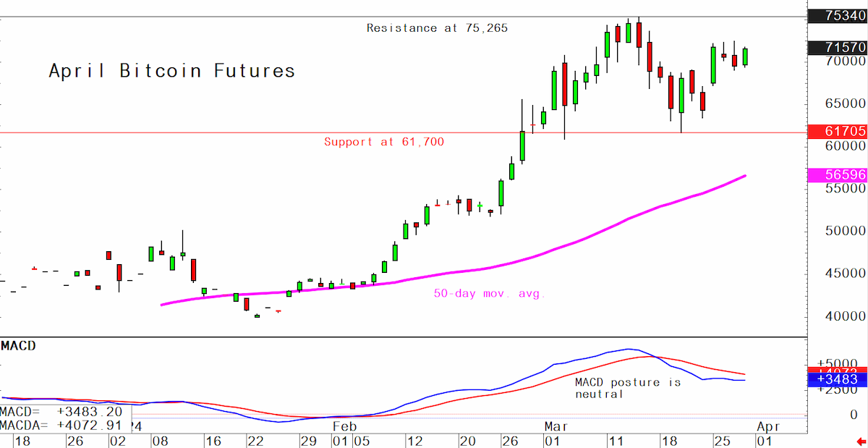Screen dimensions: 868x448
Task: Click the red 61705 support price tag
Action: (x=838, y=132)
